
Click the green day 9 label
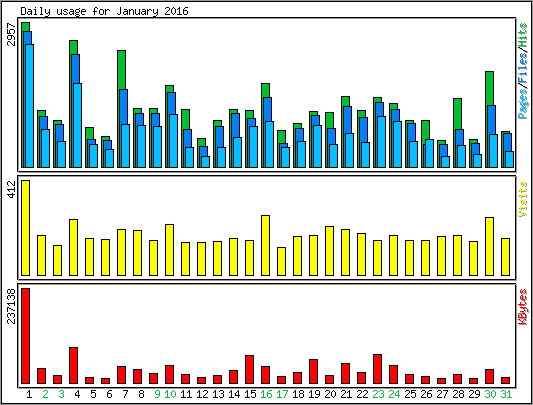[157, 394]
